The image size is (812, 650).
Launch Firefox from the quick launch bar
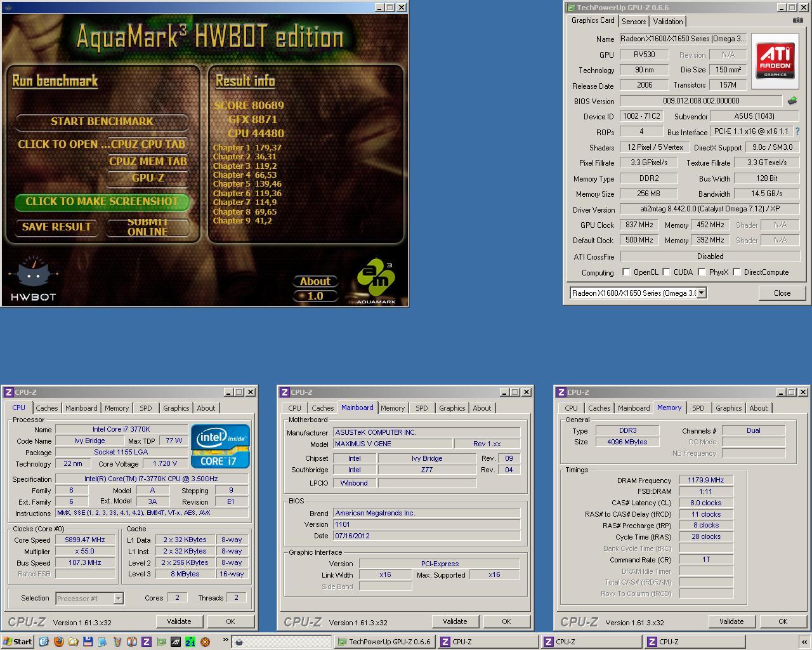(58, 642)
